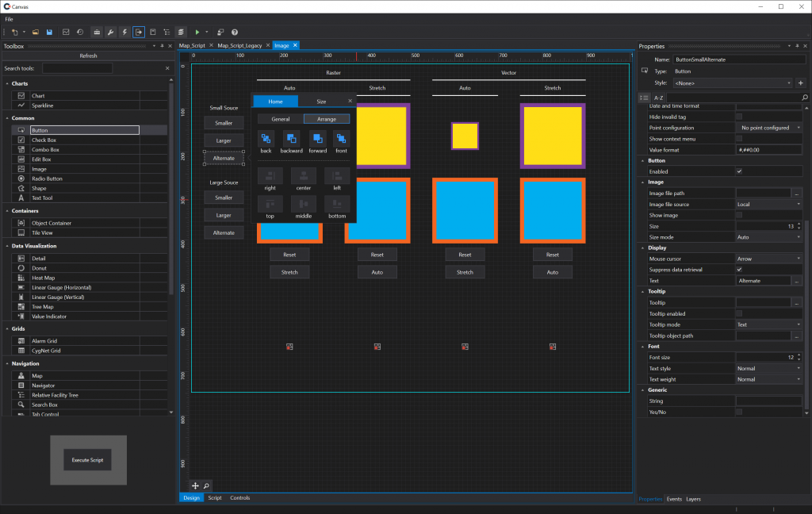
Task: Click the bring forward arrange icon
Action: pyautogui.click(x=317, y=138)
